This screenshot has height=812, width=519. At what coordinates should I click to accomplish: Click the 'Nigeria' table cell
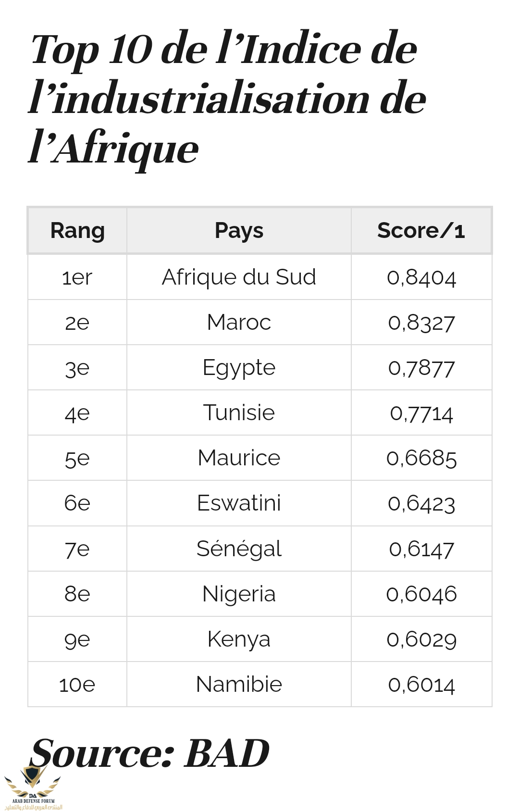point(239,594)
